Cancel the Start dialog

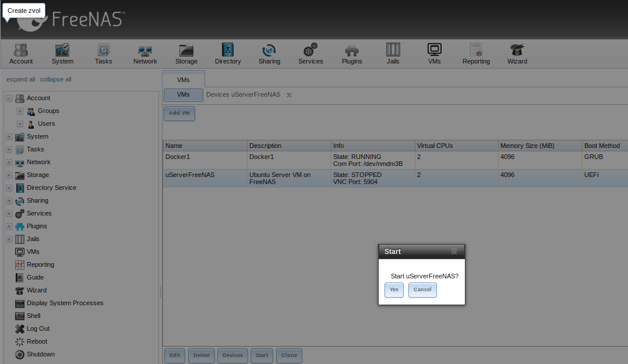coord(422,290)
